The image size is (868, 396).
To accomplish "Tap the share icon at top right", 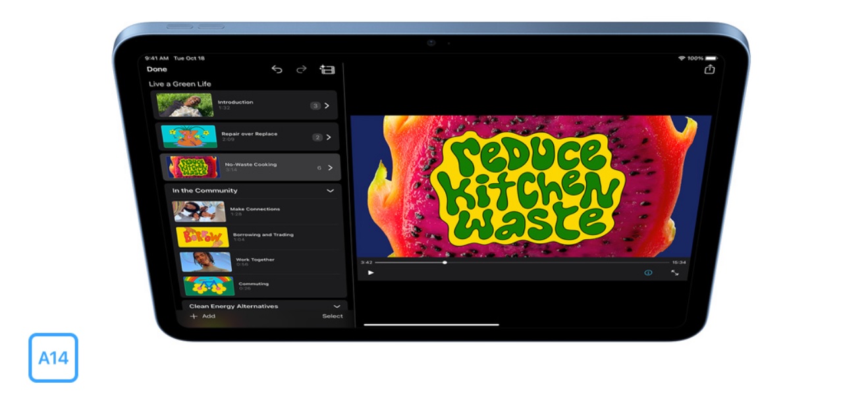I will click(709, 69).
